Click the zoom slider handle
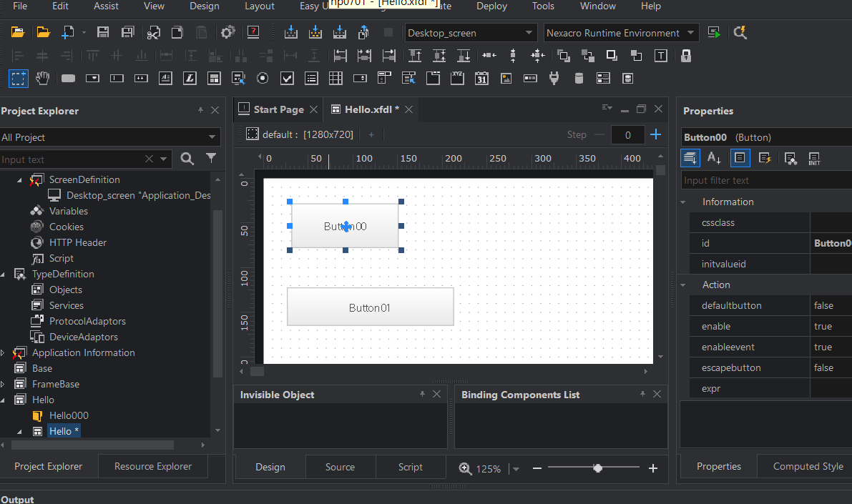This screenshot has width=852, height=504. pyautogui.click(x=598, y=468)
